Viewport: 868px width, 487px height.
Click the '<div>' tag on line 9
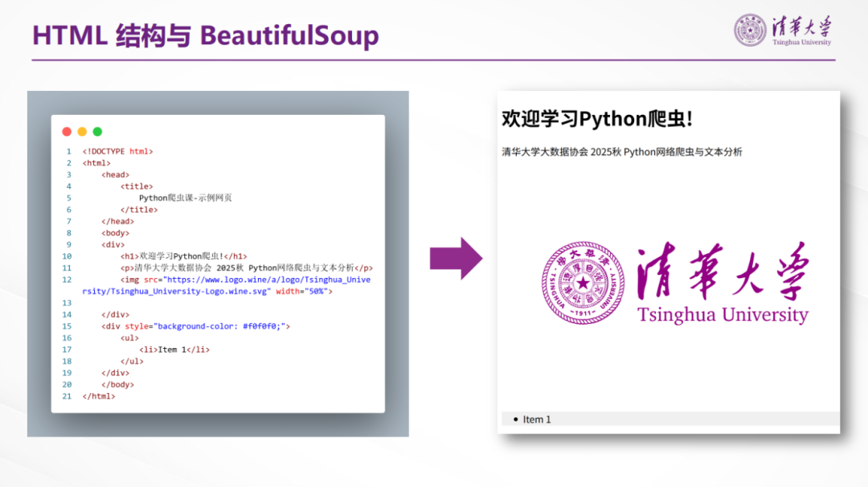tap(113, 244)
